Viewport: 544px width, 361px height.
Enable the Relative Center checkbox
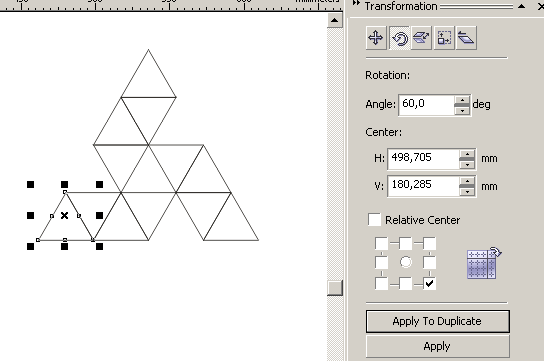click(x=374, y=220)
